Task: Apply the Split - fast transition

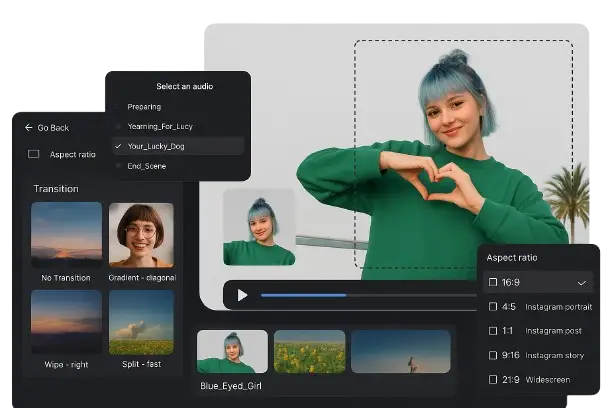Action: coord(141,322)
